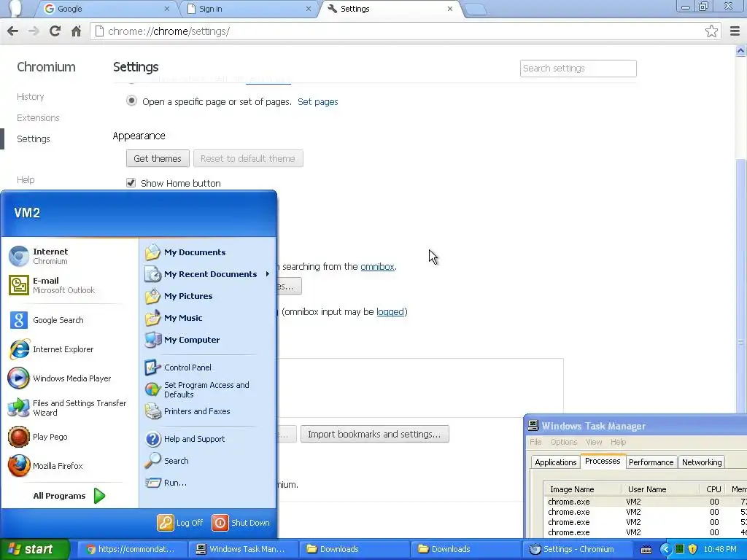This screenshot has height=560, width=747.
Task: Expand All Programs list
Action: tap(69, 496)
